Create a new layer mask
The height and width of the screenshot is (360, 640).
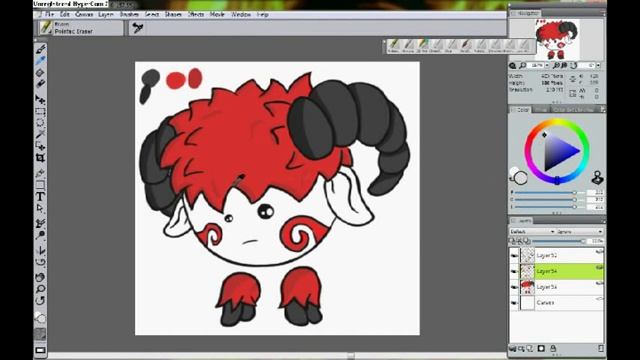click(x=541, y=349)
